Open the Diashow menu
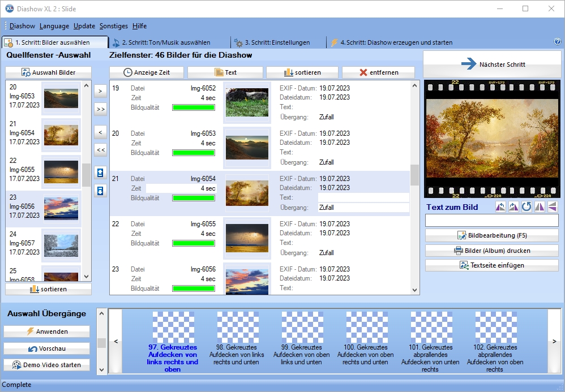The width and height of the screenshot is (565, 392). click(22, 26)
